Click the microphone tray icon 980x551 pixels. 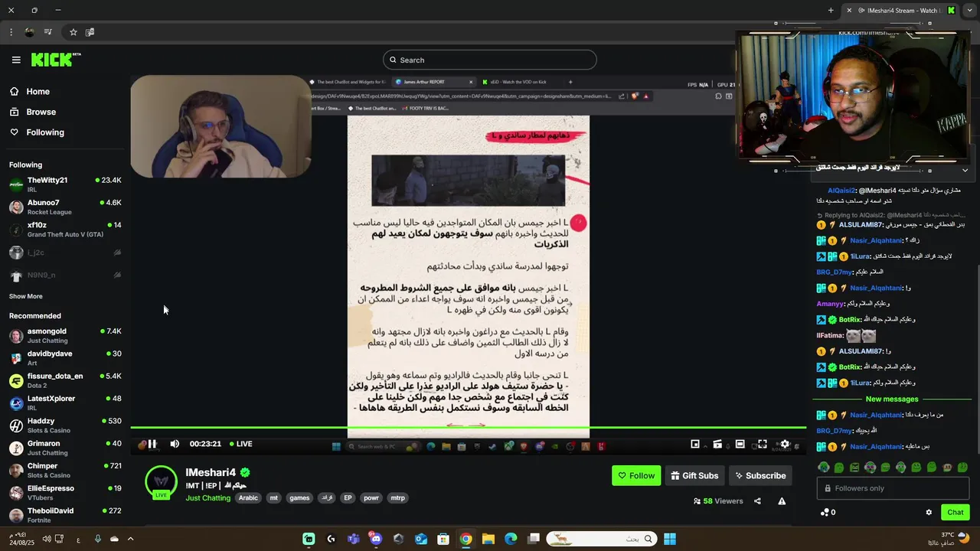click(97, 539)
